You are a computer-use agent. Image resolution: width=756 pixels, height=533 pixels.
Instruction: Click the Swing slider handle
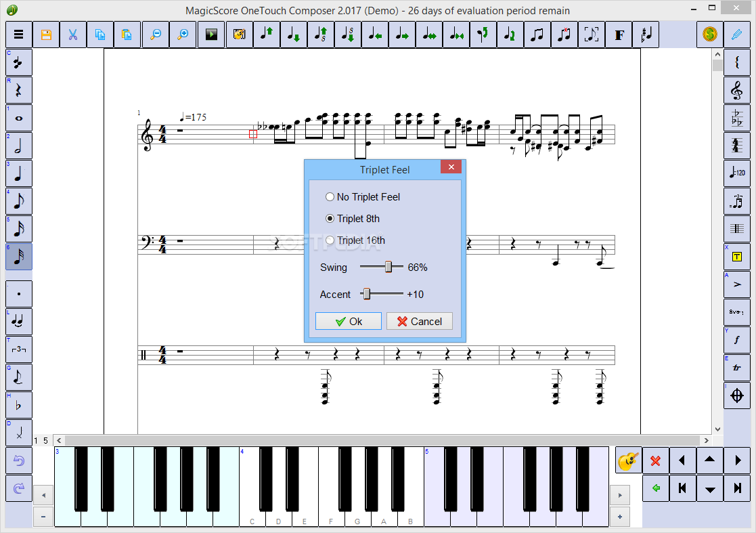[388, 267]
